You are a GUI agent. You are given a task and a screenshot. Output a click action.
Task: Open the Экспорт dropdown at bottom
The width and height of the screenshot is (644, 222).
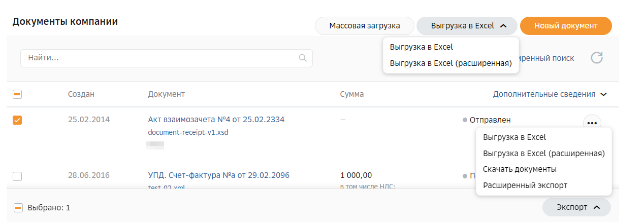pyautogui.click(x=576, y=207)
